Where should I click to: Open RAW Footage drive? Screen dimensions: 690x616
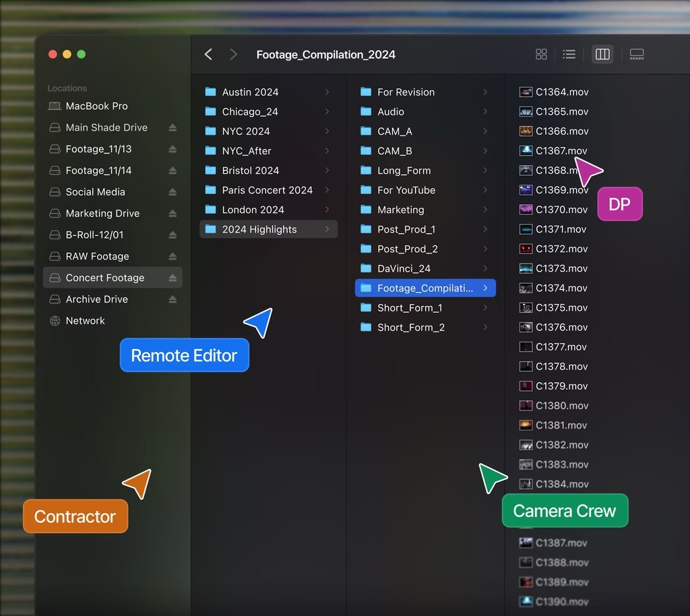(x=113, y=256)
